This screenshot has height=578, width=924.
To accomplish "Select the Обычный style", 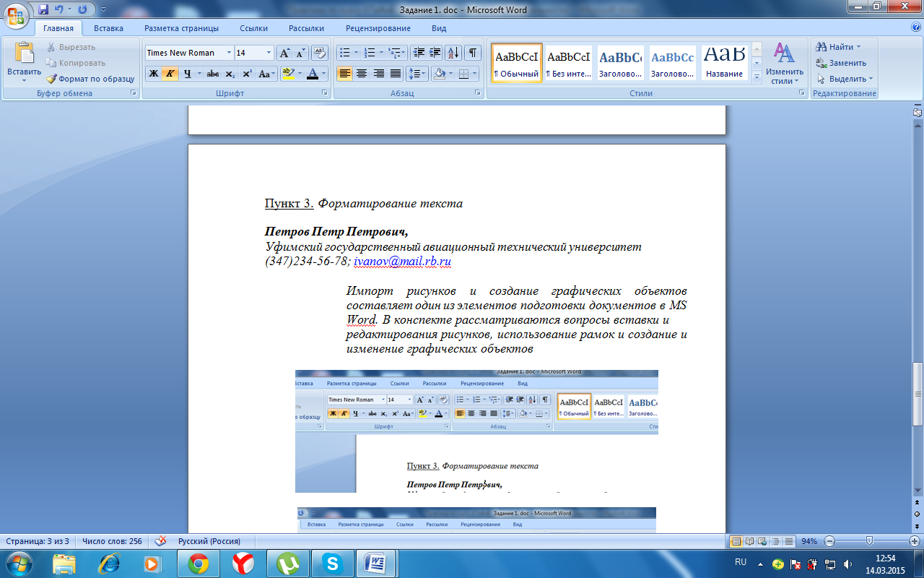I will pos(517,63).
